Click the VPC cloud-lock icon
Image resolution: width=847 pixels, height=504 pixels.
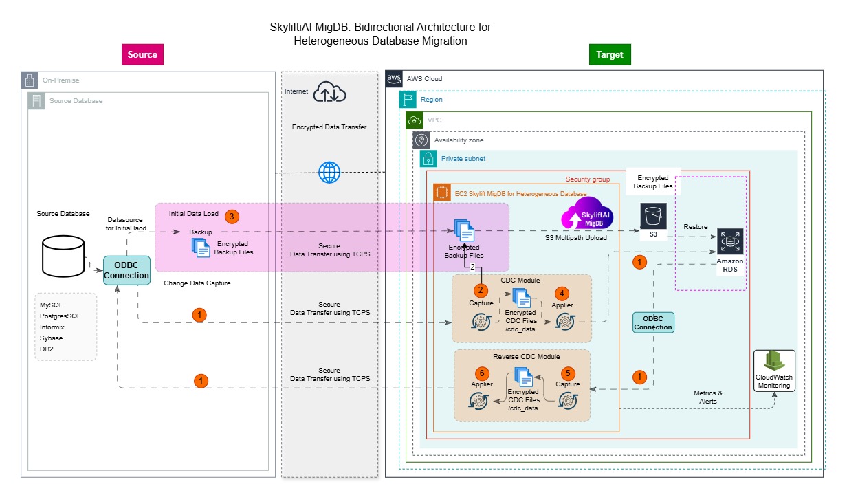[x=415, y=120]
